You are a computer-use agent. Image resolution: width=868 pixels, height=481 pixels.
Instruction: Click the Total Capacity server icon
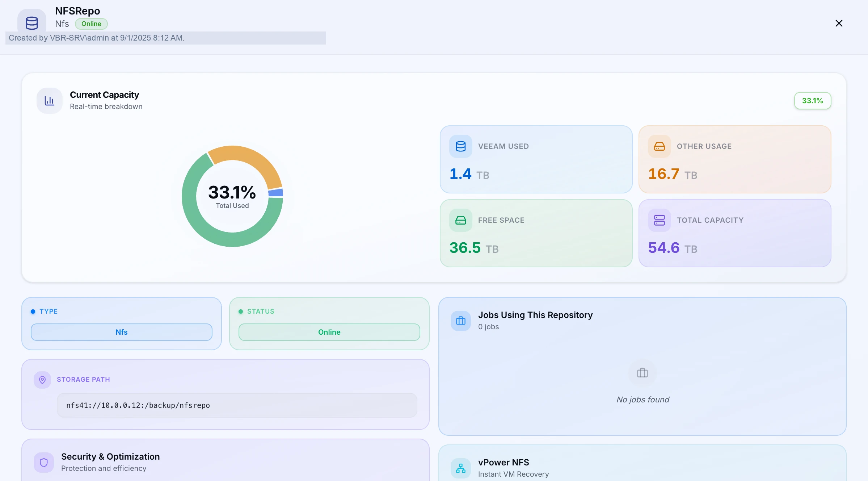(x=660, y=220)
